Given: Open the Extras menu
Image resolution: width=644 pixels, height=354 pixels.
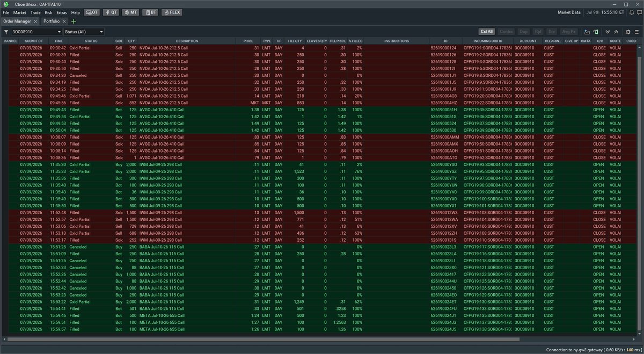Looking at the screenshot, I should pyautogui.click(x=62, y=12).
